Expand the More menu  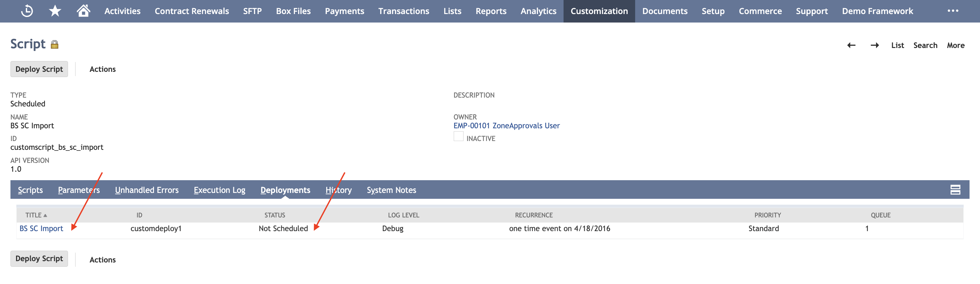(x=956, y=45)
